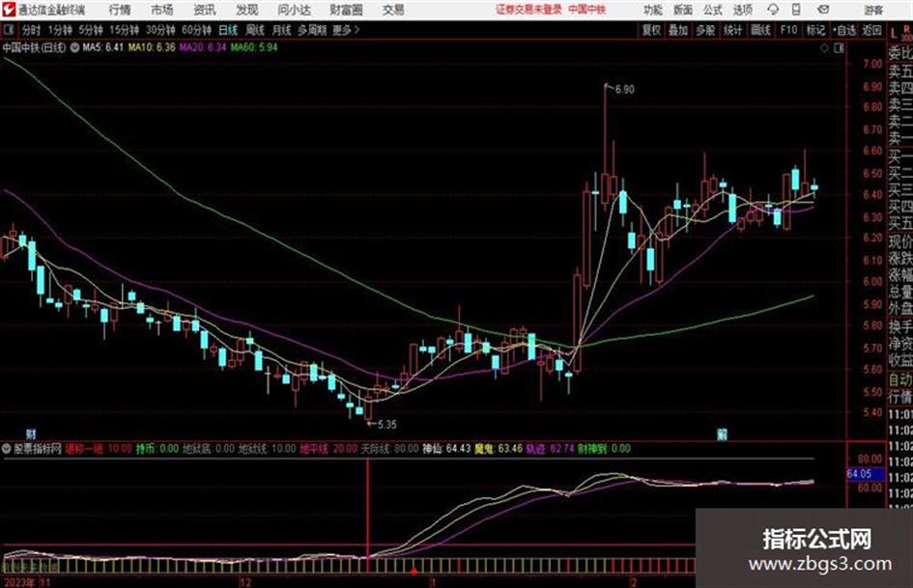Open the 交易 menu
The width and height of the screenshot is (913, 588).
pos(393,10)
